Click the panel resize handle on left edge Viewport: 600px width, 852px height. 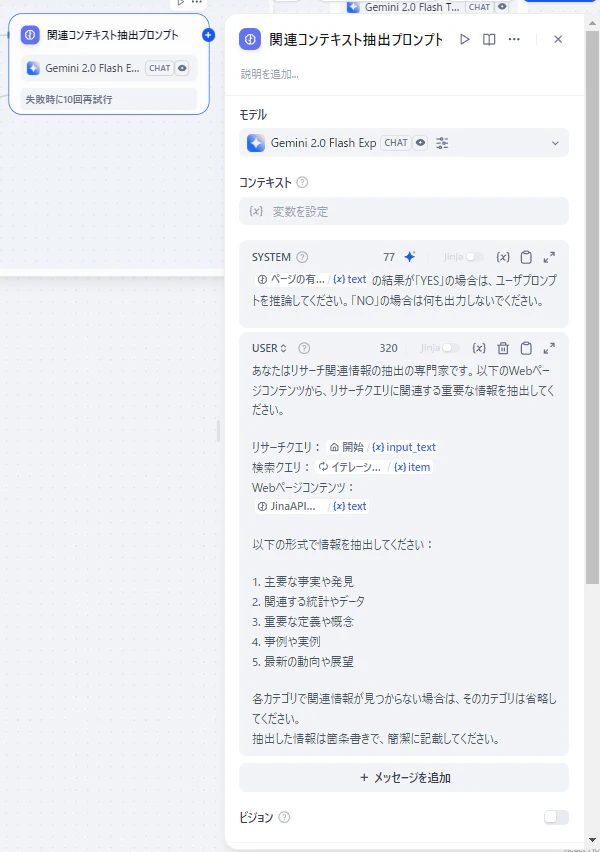(x=218, y=431)
